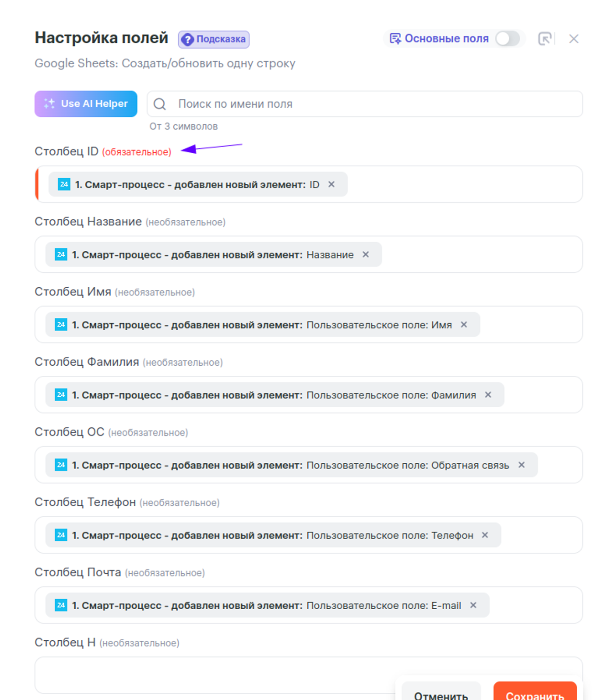Click the collapse panel arrow icon

(x=545, y=39)
